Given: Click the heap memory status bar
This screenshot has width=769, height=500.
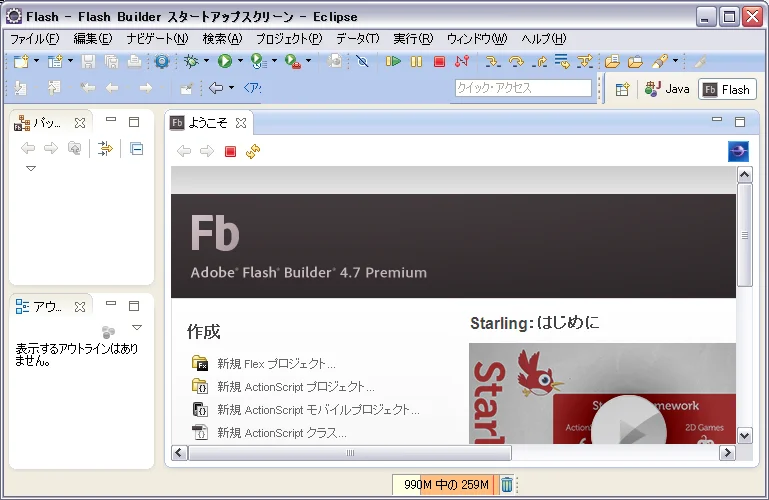Looking at the screenshot, I should tap(445, 485).
